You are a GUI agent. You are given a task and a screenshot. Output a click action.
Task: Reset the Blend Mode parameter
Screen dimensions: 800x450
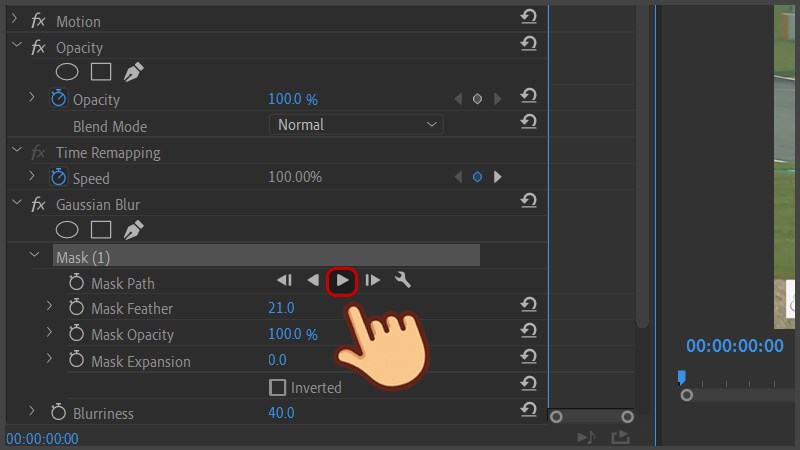(529, 121)
